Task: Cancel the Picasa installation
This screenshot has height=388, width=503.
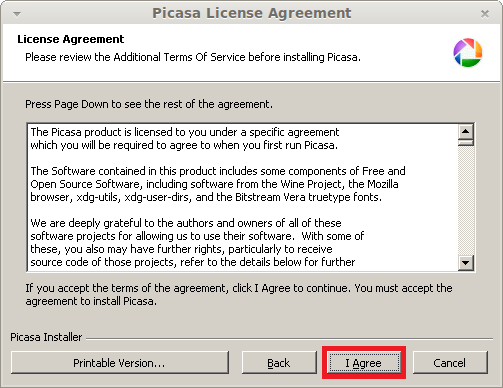Action: [x=450, y=362]
